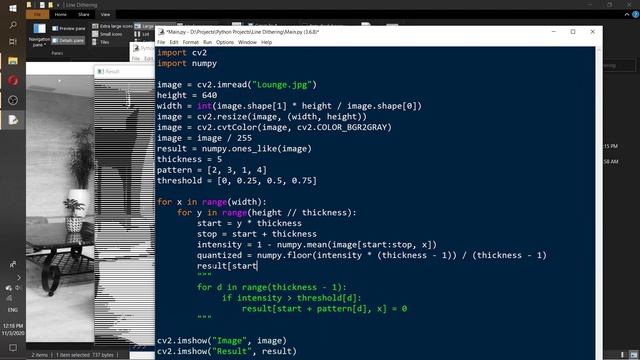Open the ENG language indicator
This screenshot has width=640, height=360.
click(13, 310)
